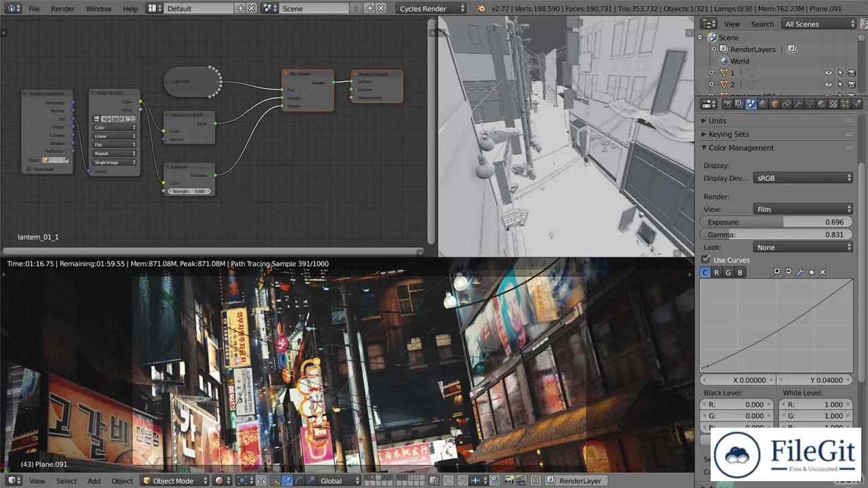This screenshot has height=488, width=868.
Task: Click the properties editor-type icon
Action: [x=709, y=104]
